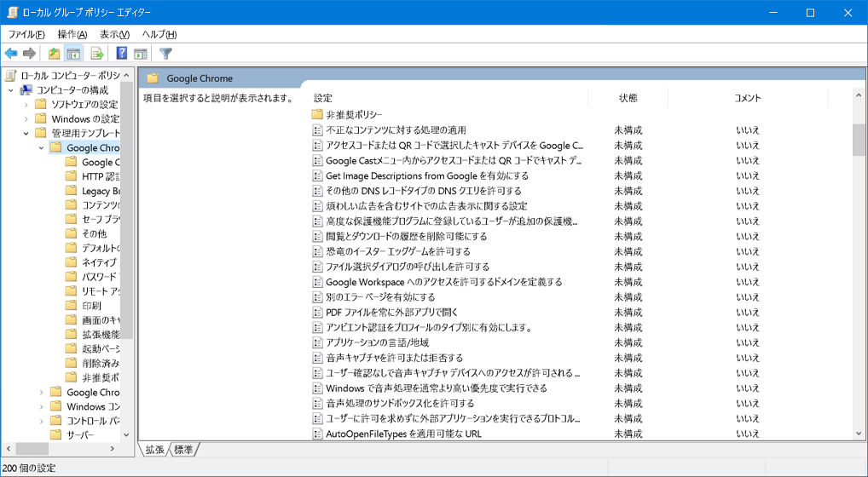Screen dimensions: 868x477
Task: Click the Filter funnel toolbar icon
Action: coord(165,54)
